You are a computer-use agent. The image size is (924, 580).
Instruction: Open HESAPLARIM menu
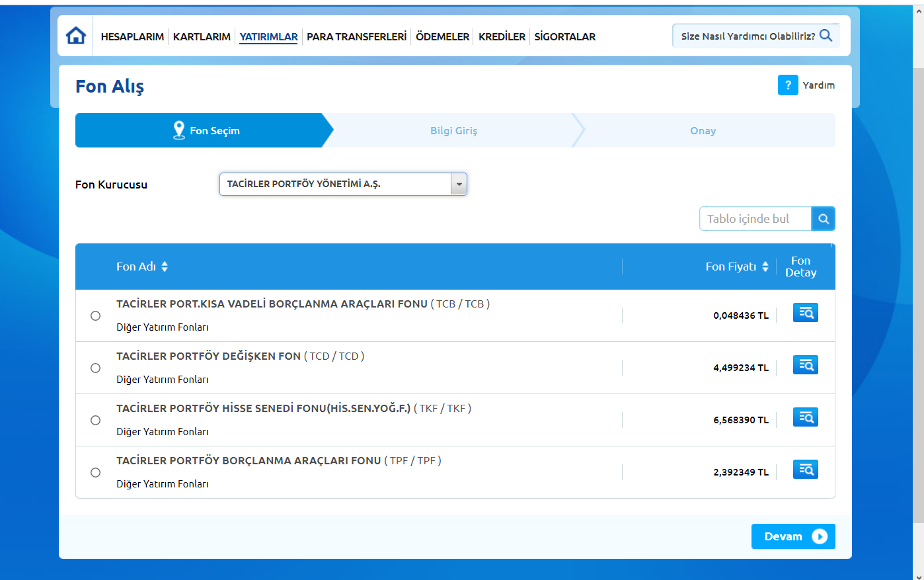click(x=132, y=37)
